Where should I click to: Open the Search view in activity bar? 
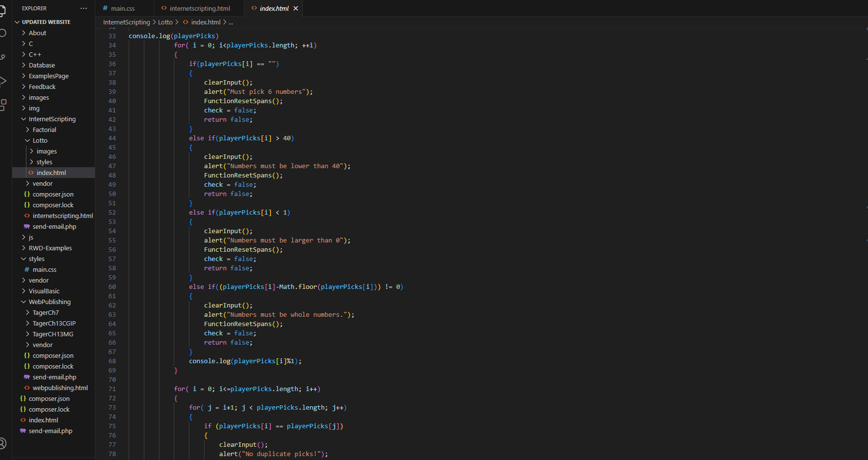[x=2, y=33]
